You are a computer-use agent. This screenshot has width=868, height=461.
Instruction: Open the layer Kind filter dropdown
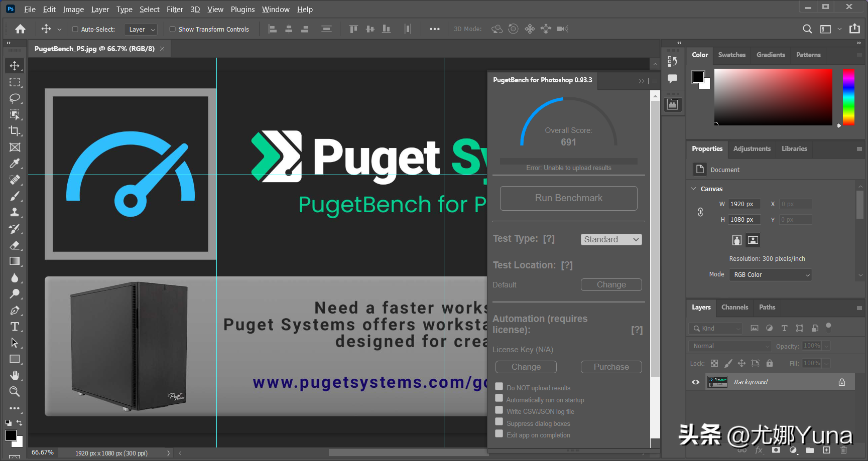tap(715, 329)
